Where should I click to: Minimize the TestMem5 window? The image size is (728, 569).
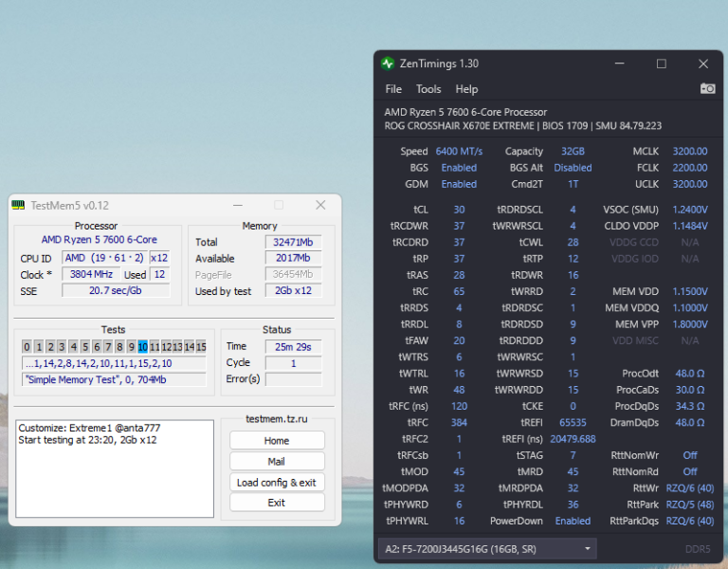(236, 205)
